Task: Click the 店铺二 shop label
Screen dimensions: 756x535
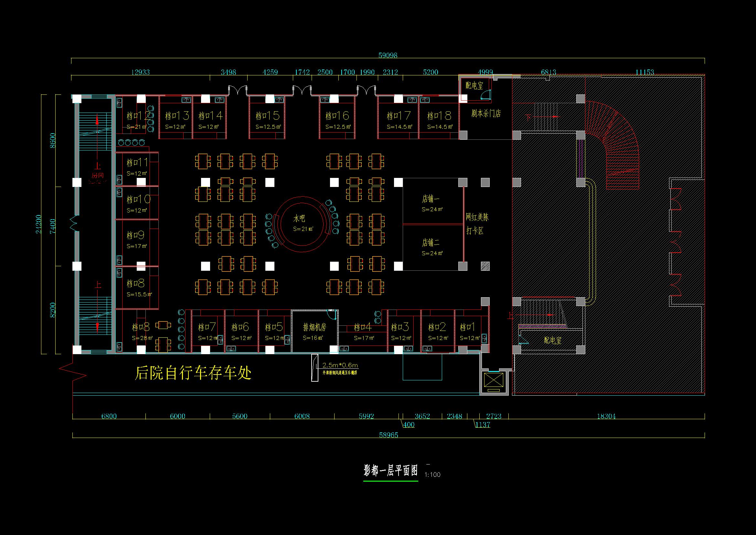Action: (x=431, y=243)
